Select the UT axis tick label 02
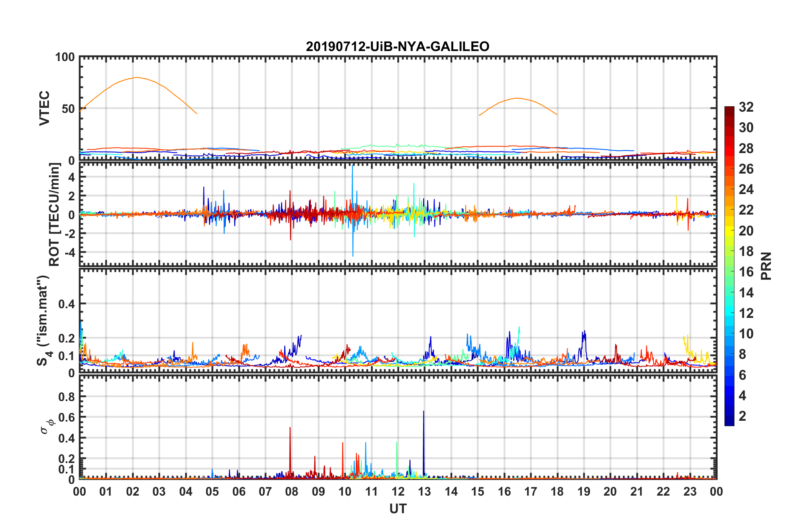Screen dimensions: 796x532 pos(133,491)
